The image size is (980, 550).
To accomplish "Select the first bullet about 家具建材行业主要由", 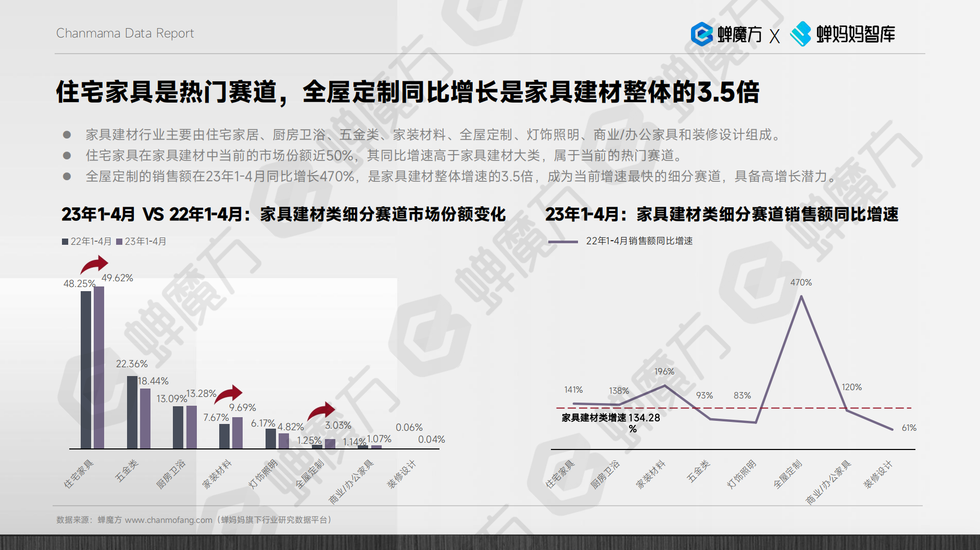I will click(434, 135).
